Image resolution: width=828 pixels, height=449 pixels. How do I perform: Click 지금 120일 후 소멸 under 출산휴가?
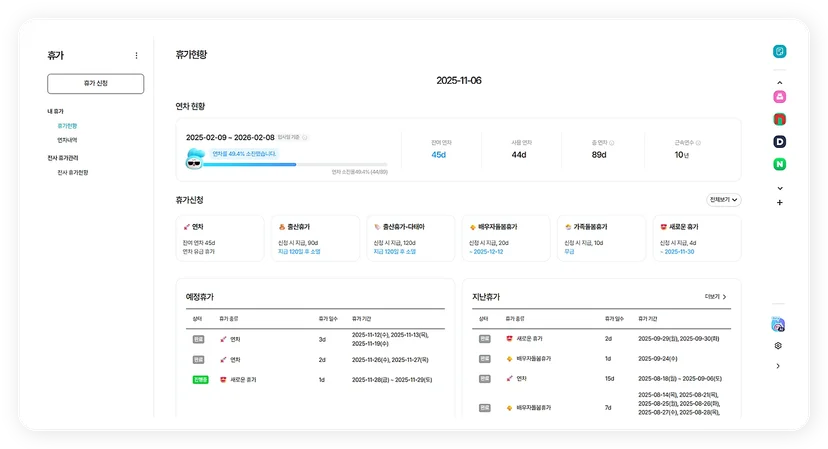[299, 252]
